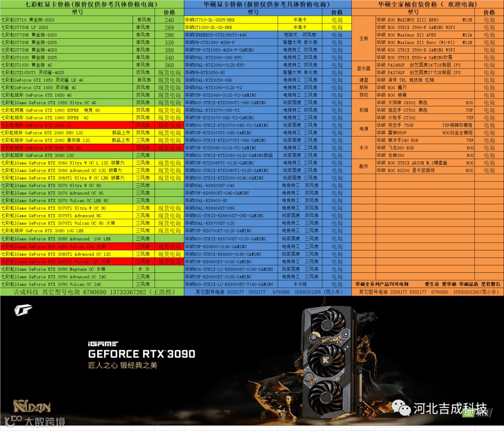Select cell '华硕TUF-GTX1650-4GD6-P-GAMING'

[231, 50]
